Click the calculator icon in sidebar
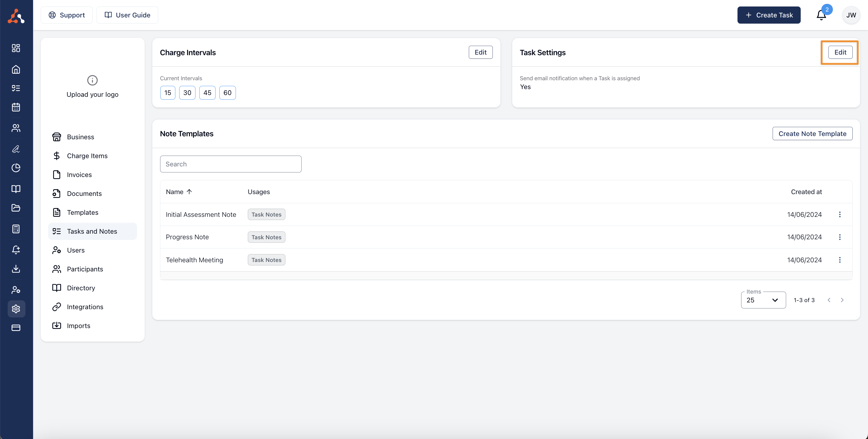The width and height of the screenshot is (868, 439). (16, 229)
